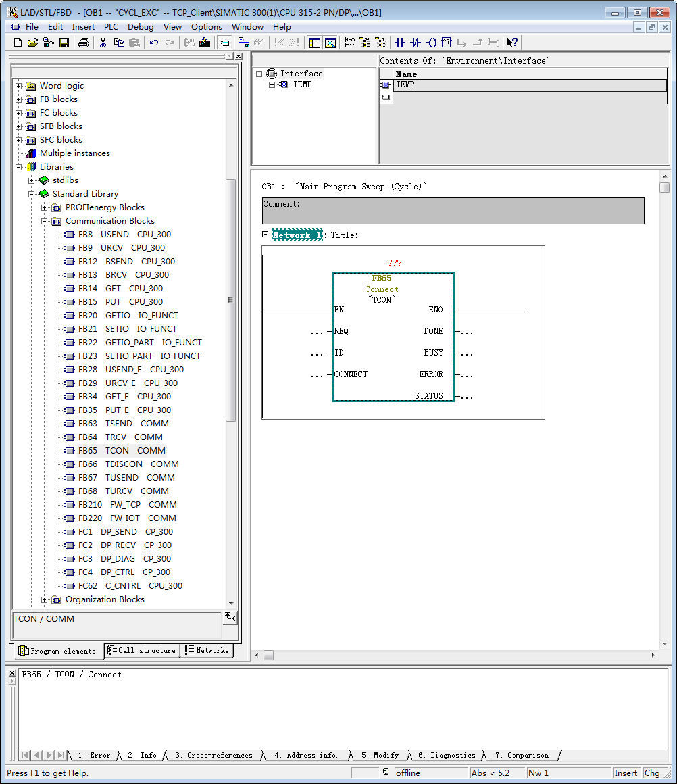This screenshot has height=784, width=677.
Task: Click the library tree vertical scrollbar
Action: point(230,300)
